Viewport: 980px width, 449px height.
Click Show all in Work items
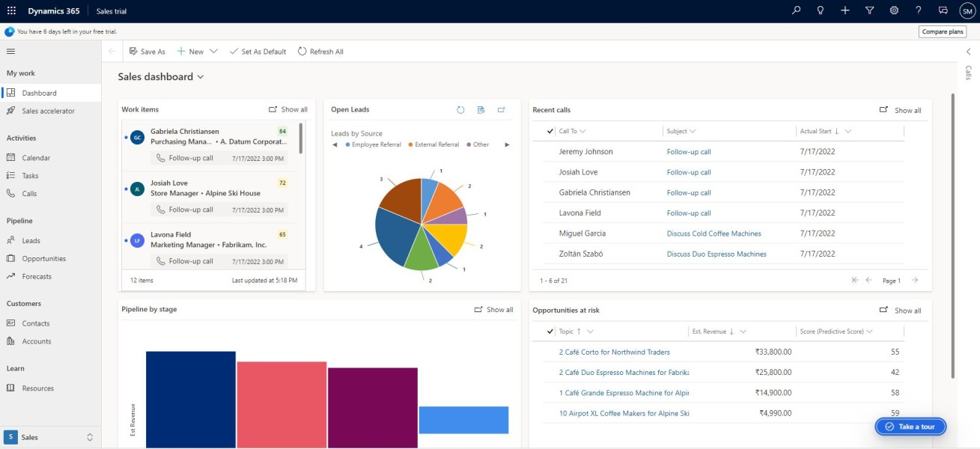pyautogui.click(x=288, y=109)
